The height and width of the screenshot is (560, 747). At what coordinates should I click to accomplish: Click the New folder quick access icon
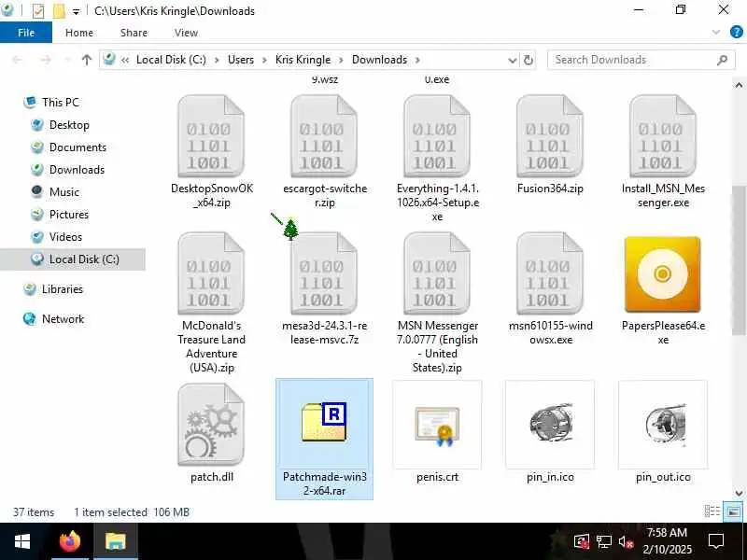(x=59, y=10)
